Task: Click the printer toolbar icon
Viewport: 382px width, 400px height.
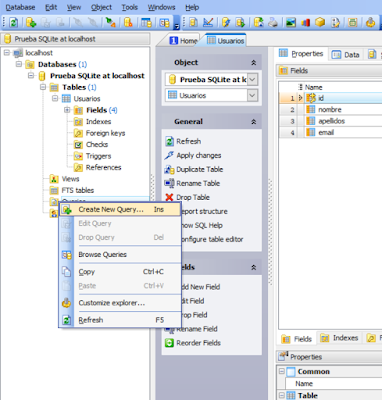Action: (x=273, y=23)
